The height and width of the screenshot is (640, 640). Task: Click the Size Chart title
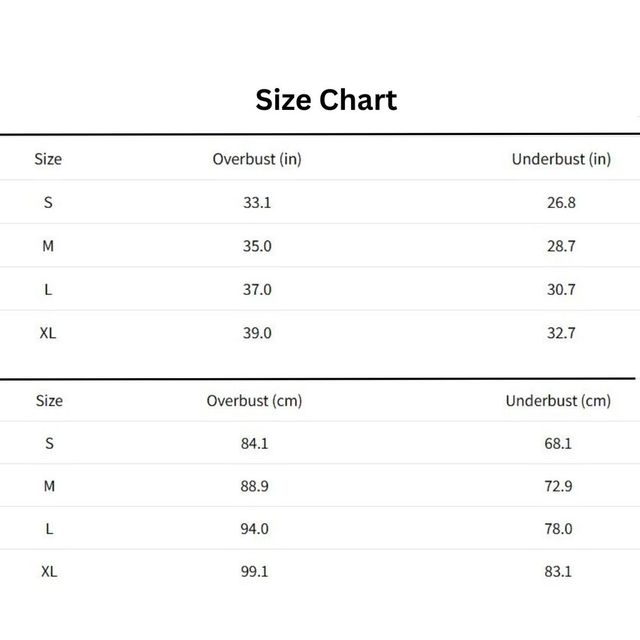326,100
